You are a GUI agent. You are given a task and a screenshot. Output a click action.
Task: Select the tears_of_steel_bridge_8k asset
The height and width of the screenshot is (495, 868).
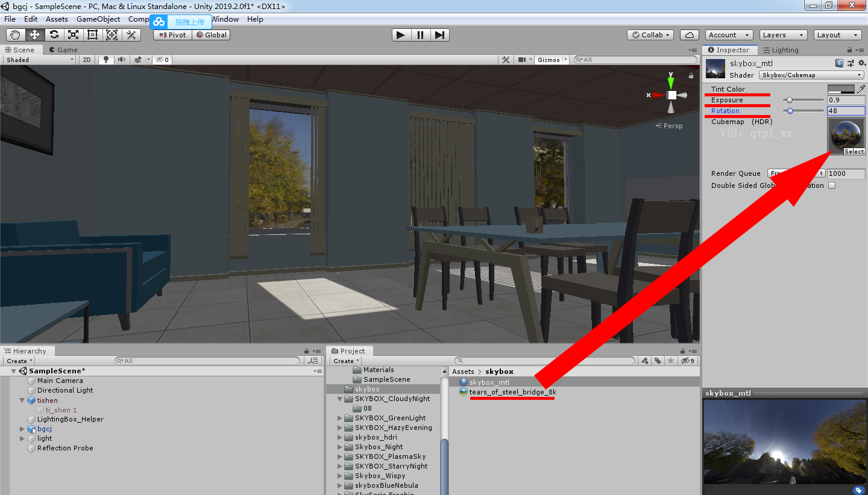click(512, 392)
